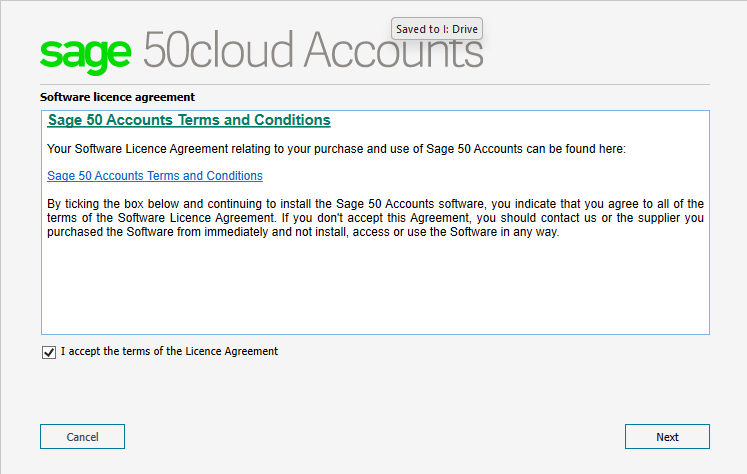Click the horizontal divider below the header

(x=375, y=84)
